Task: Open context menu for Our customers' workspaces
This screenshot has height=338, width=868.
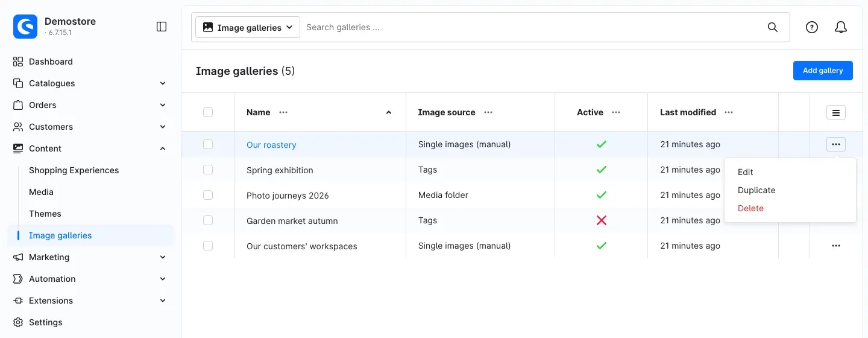Action: point(835,246)
